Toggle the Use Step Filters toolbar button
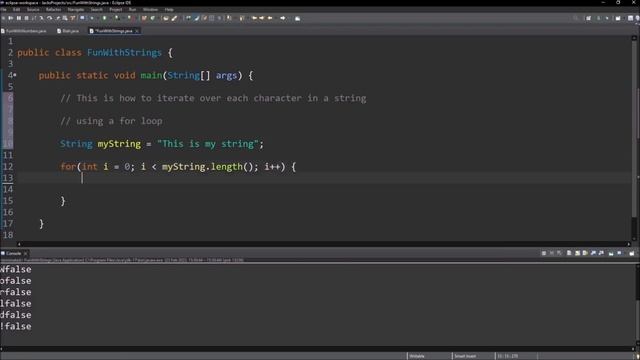The image size is (640, 360). point(72,18)
